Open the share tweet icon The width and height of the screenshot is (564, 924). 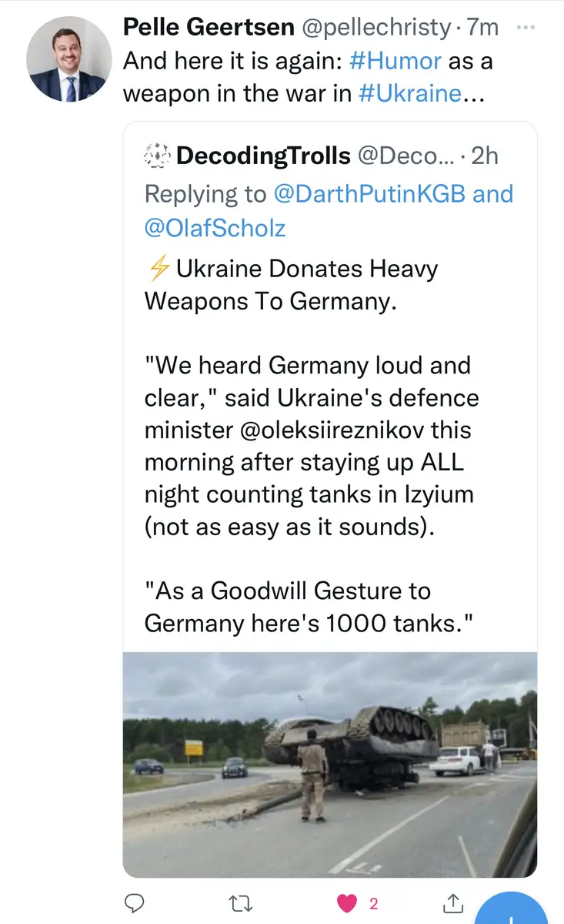[454, 903]
